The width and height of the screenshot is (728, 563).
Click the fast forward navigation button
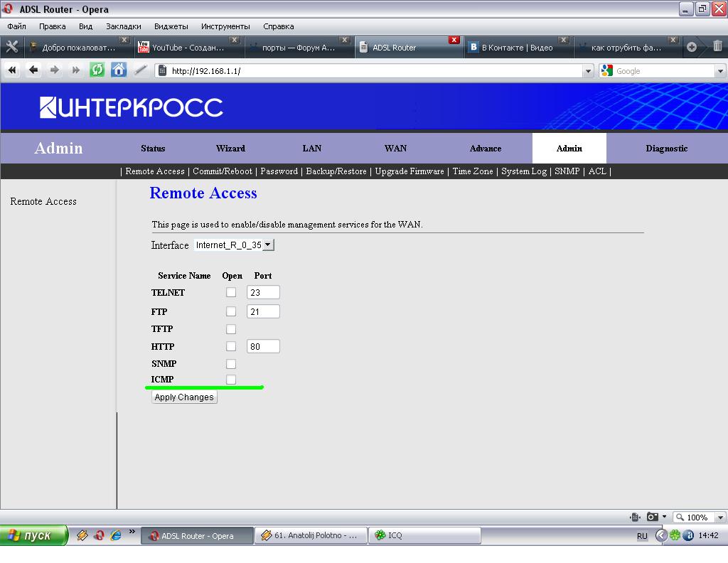click(x=75, y=70)
